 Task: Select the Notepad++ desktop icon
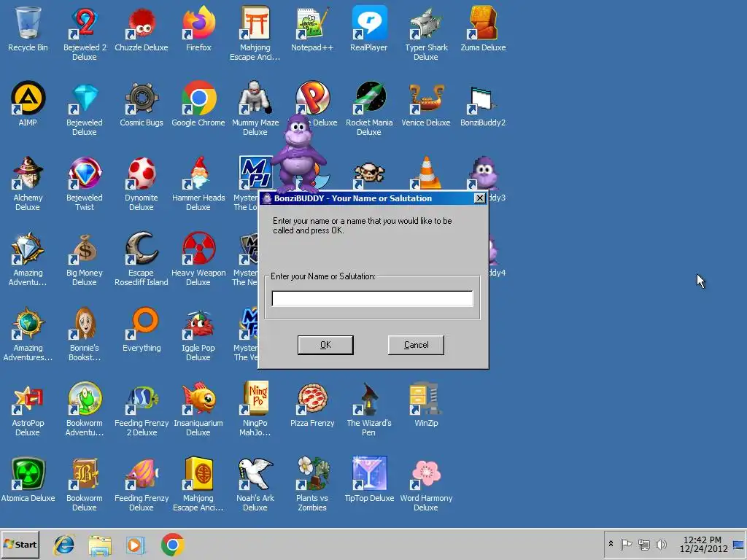point(312,28)
